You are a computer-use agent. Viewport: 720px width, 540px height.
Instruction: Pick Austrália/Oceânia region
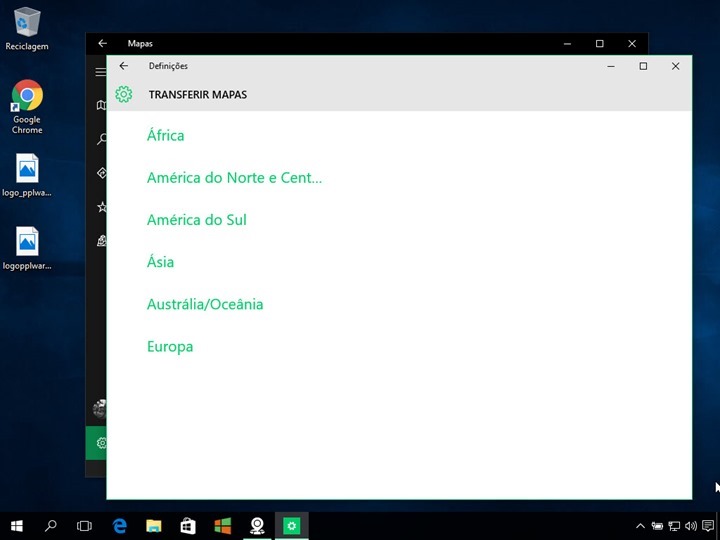(205, 304)
